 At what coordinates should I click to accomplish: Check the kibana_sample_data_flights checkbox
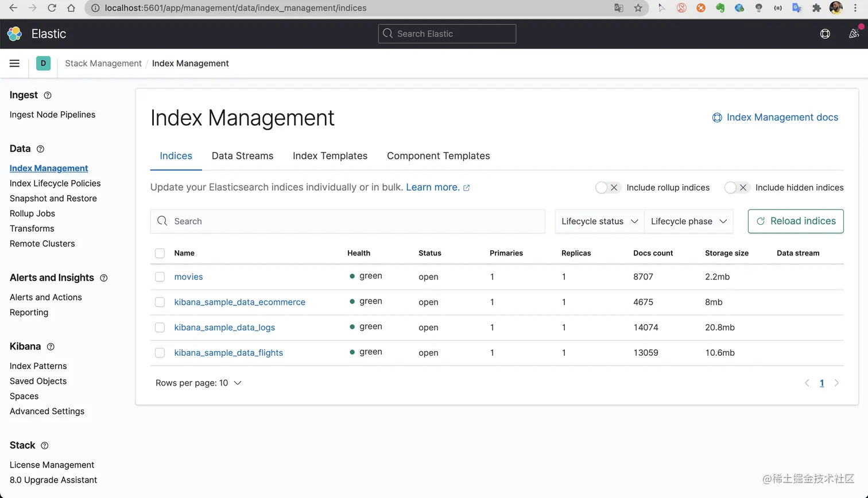pyautogui.click(x=160, y=353)
